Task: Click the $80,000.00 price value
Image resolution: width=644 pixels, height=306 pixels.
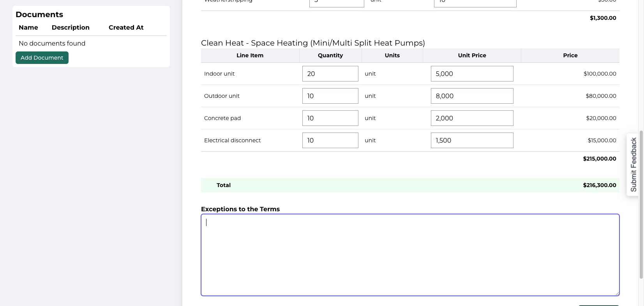Action: coord(601,96)
